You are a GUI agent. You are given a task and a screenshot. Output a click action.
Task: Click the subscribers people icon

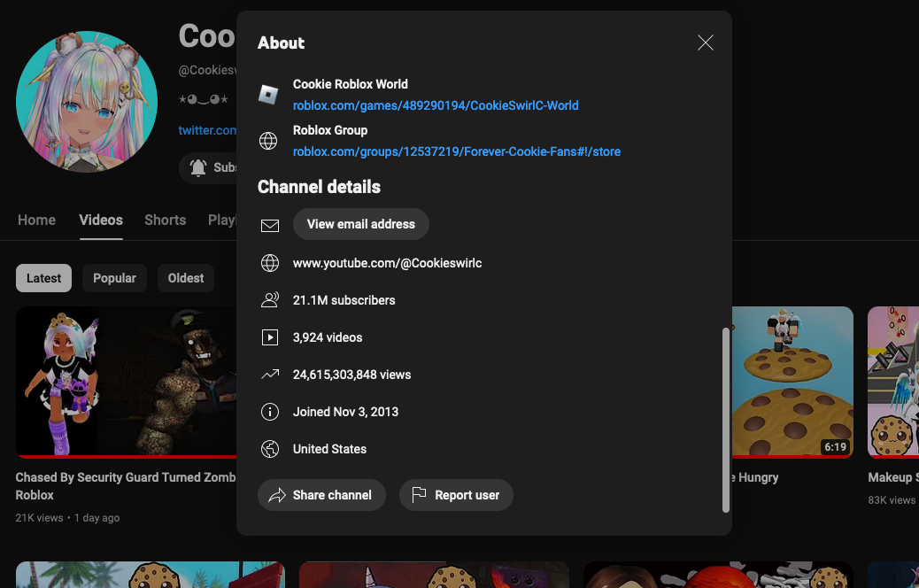tap(270, 300)
